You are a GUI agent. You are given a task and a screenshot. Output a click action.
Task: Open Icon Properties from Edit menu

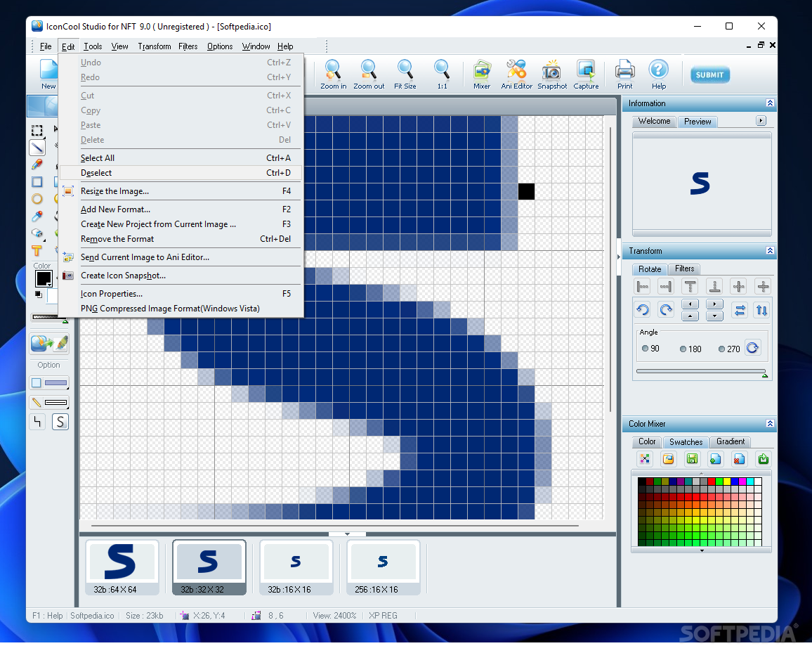(x=181, y=294)
